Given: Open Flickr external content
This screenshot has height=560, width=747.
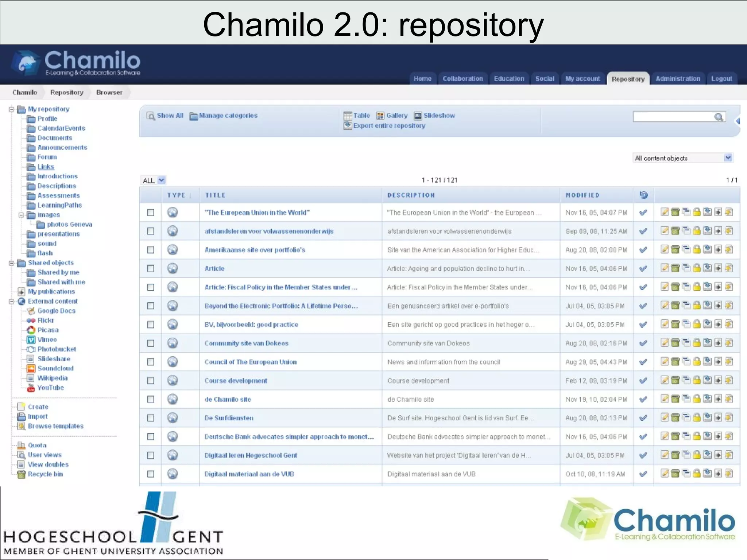Looking at the screenshot, I should 46,320.
